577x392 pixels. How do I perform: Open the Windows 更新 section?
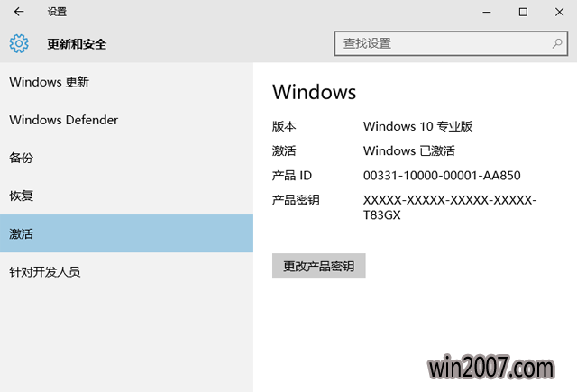click(x=126, y=82)
